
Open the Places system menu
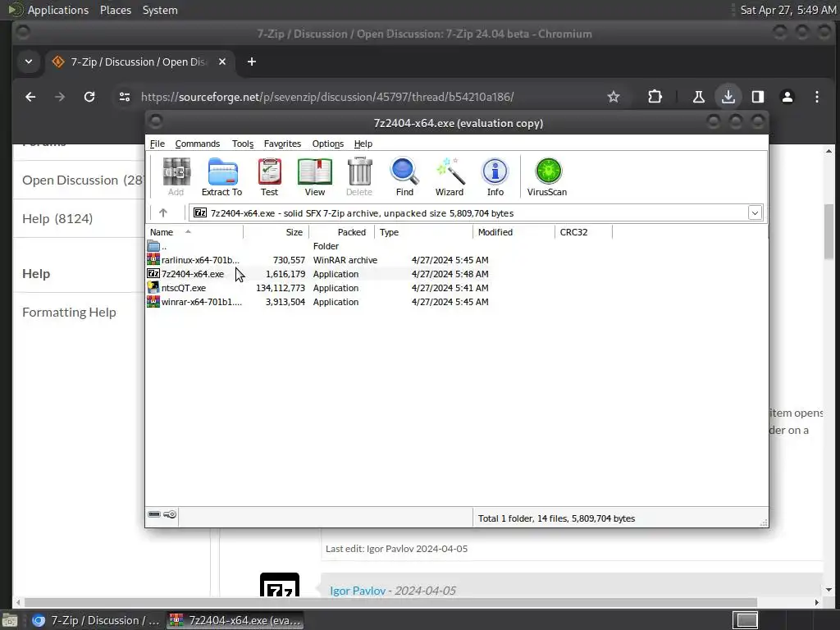coord(116,10)
